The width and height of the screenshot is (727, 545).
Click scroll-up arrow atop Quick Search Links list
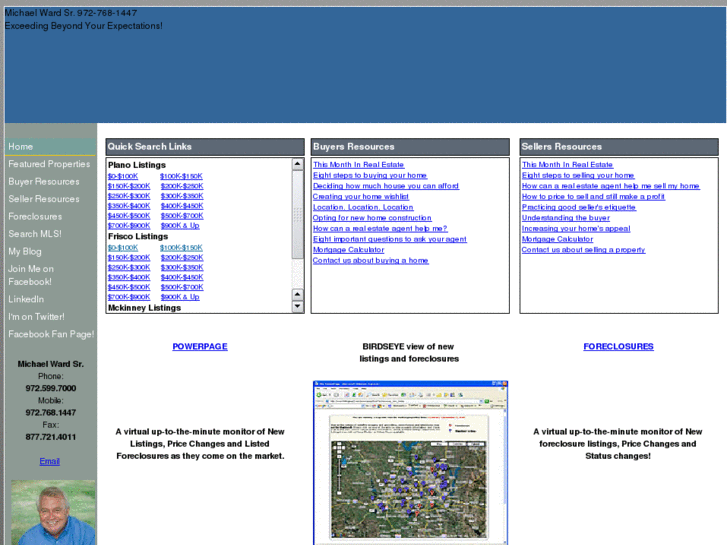point(298,164)
